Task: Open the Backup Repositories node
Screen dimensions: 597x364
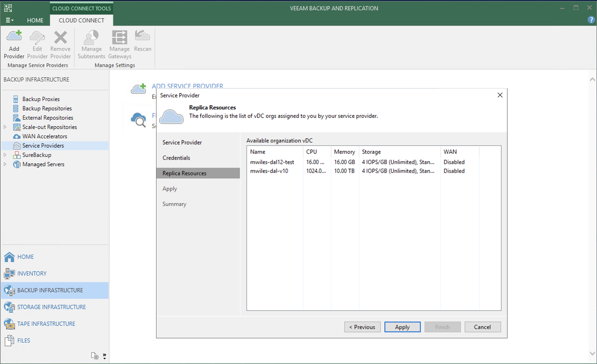Action: 47,108
